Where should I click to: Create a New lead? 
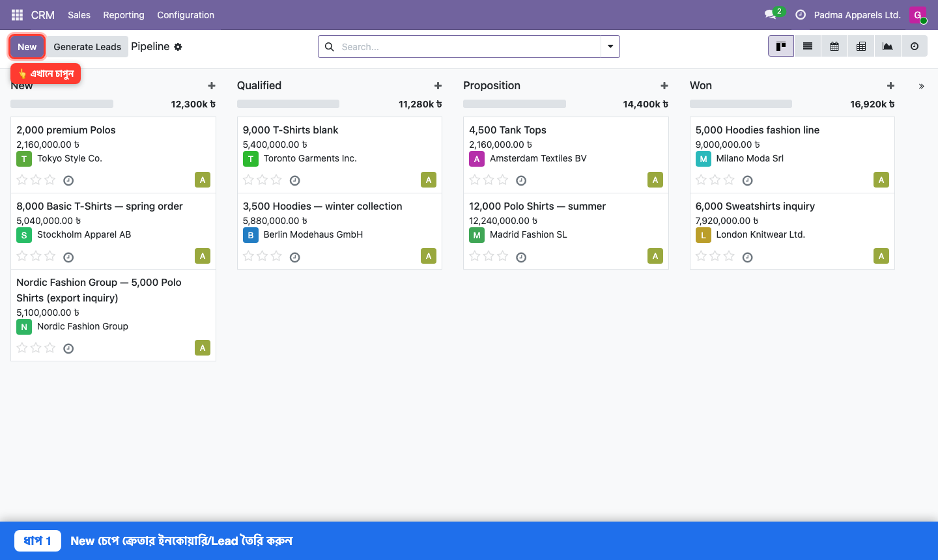click(x=27, y=47)
